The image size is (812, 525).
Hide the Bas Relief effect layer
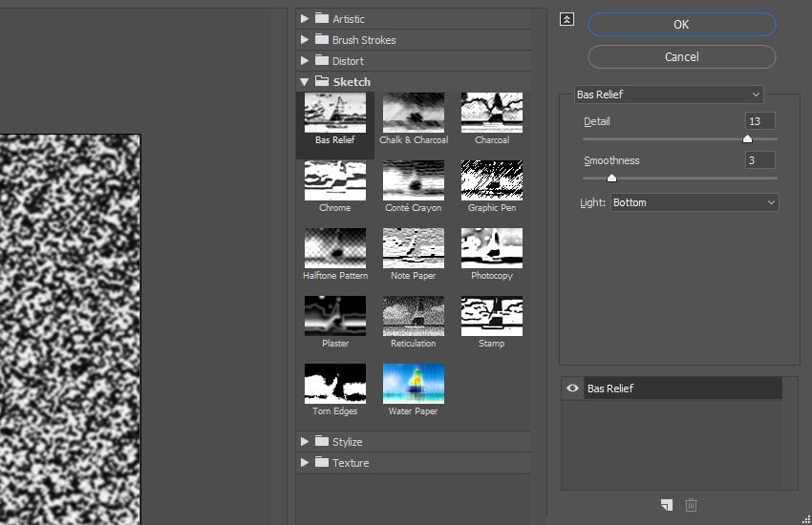tap(572, 388)
